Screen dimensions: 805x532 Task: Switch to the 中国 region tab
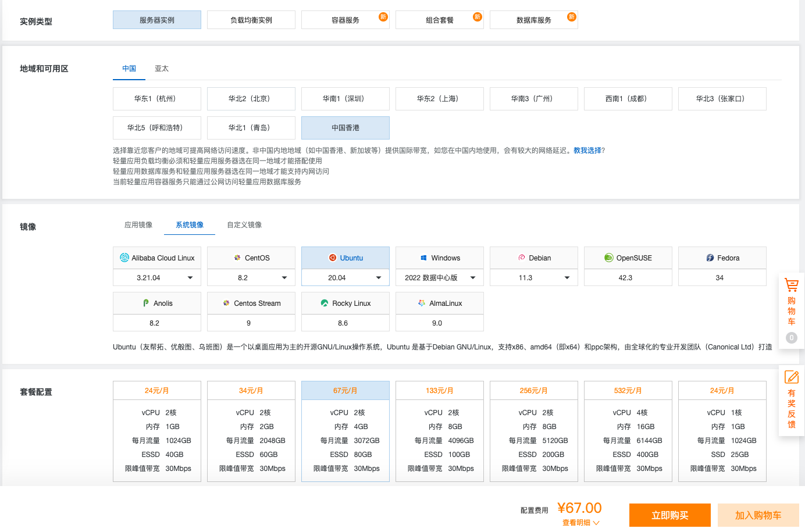pos(129,69)
